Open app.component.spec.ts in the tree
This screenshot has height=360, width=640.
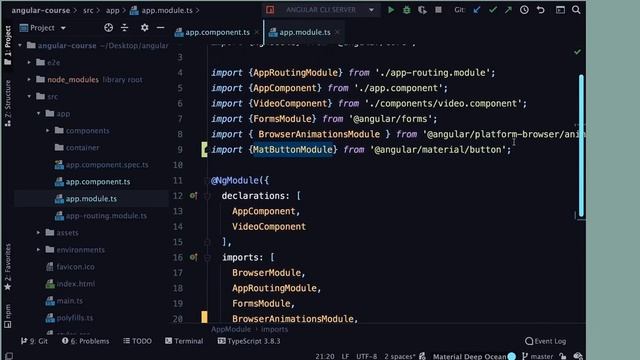(x=107, y=164)
